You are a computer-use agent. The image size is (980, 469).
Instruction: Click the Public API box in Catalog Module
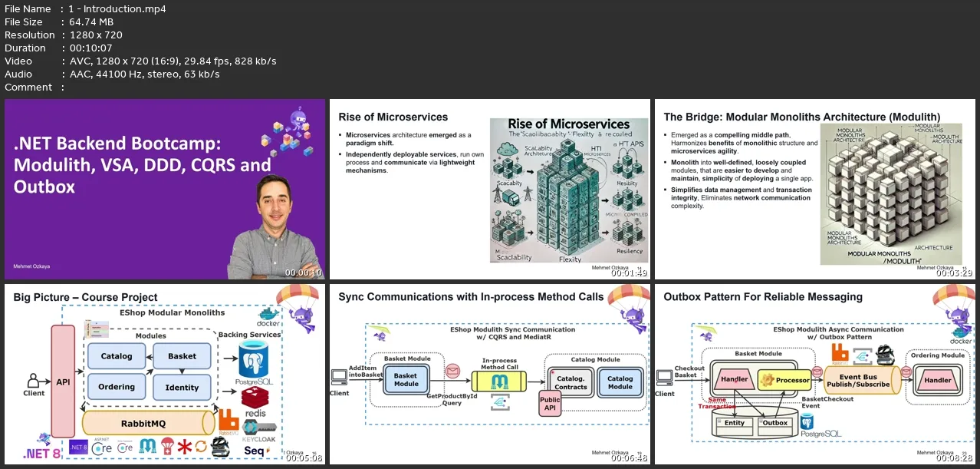550,404
